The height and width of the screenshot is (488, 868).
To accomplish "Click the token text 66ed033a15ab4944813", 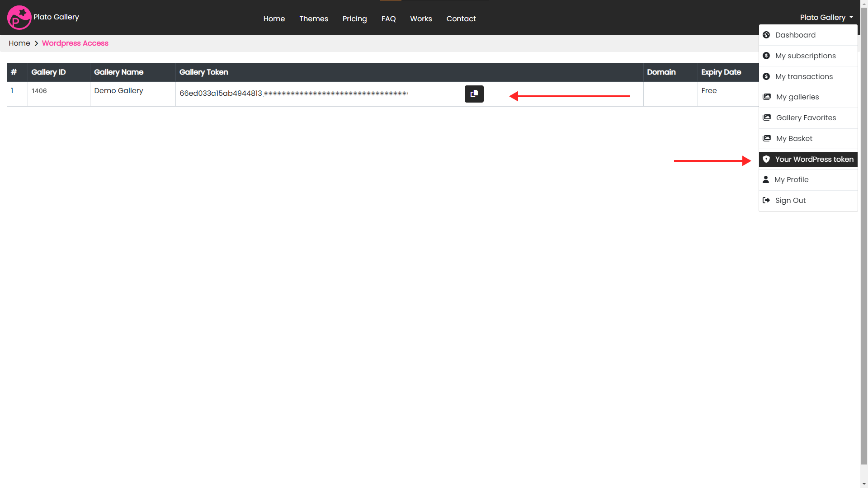I will (x=221, y=93).
